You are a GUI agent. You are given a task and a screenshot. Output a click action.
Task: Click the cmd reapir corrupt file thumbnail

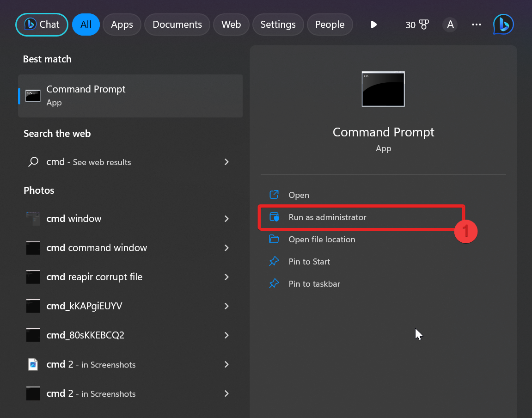pyautogui.click(x=33, y=277)
